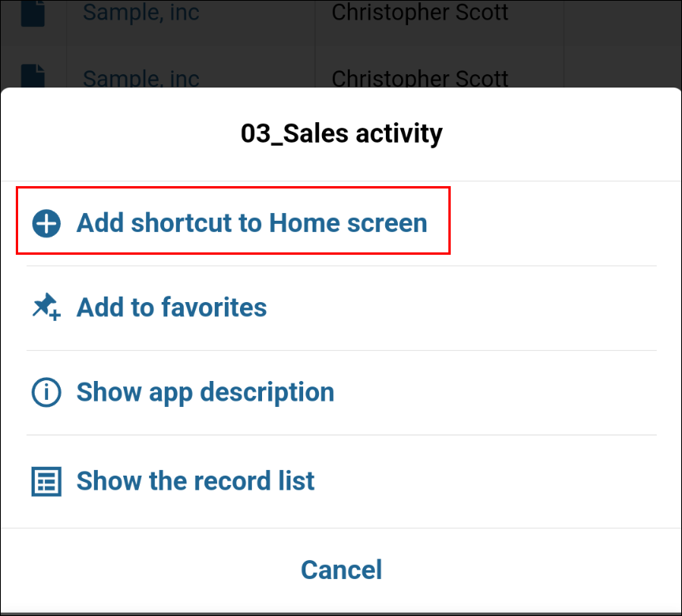Viewport: 682px width, 616px height.
Task: Click the pin icon beside Add to favorites
Action: tap(46, 307)
